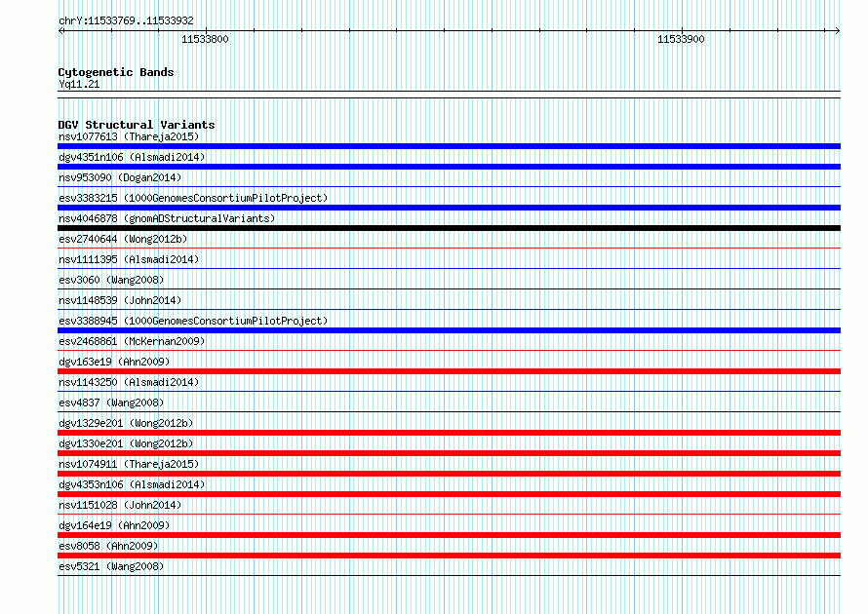Click the blue bar under dgv4351n106
Viewport: 868px width, 614px height.
[449, 167]
